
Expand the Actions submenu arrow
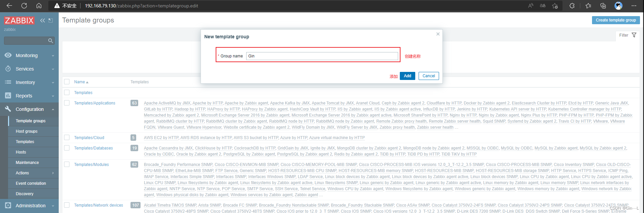click(x=53, y=173)
